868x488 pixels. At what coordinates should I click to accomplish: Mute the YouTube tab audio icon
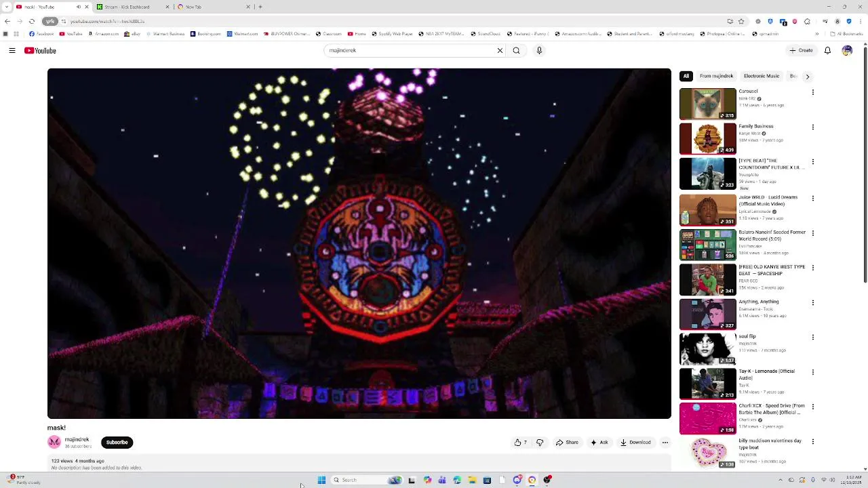(x=78, y=7)
